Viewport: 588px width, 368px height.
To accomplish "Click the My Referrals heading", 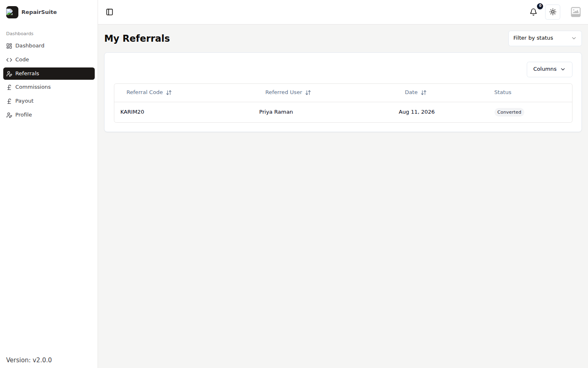I will pos(137,38).
